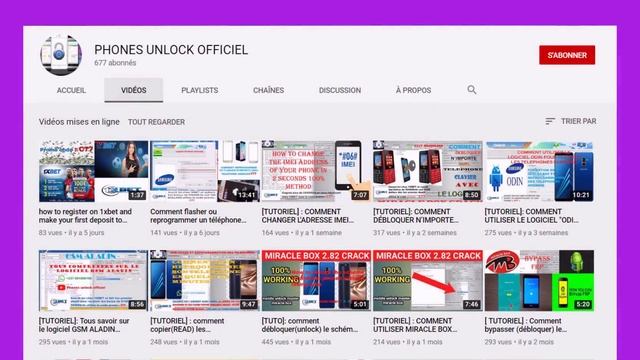
Task: Open the GSM ALADIN video thumbnail
Action: point(93,280)
